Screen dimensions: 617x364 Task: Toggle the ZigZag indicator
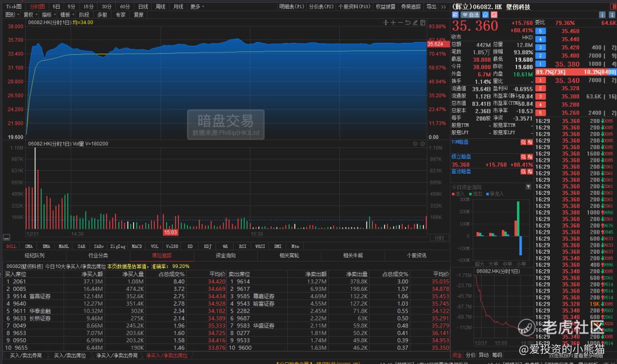(x=118, y=246)
